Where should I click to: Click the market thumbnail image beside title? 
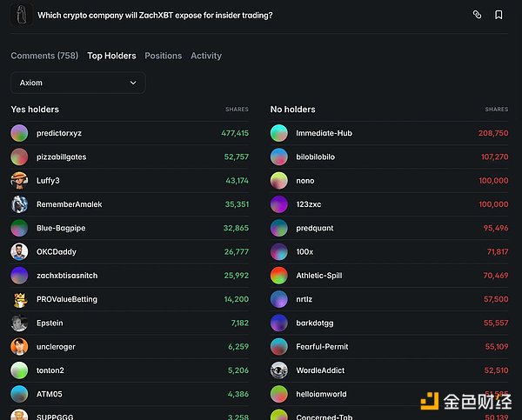tap(21, 15)
